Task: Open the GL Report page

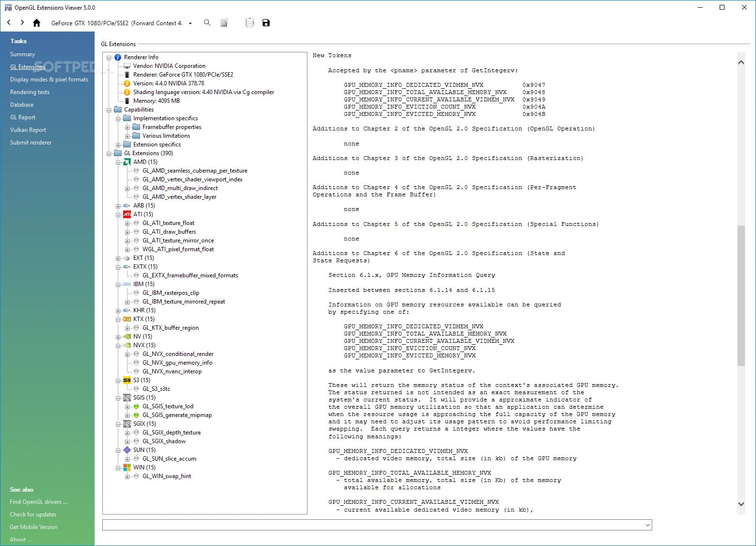Action: [x=23, y=117]
